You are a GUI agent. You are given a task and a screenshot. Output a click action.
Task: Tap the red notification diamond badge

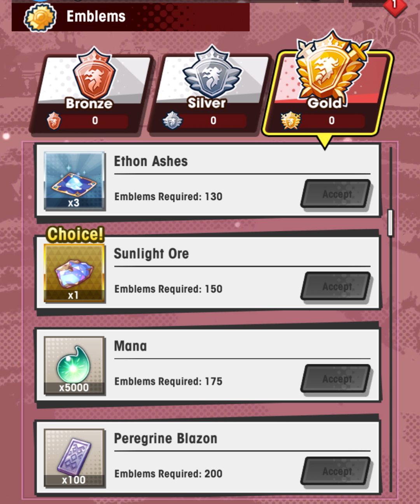coord(395,5)
